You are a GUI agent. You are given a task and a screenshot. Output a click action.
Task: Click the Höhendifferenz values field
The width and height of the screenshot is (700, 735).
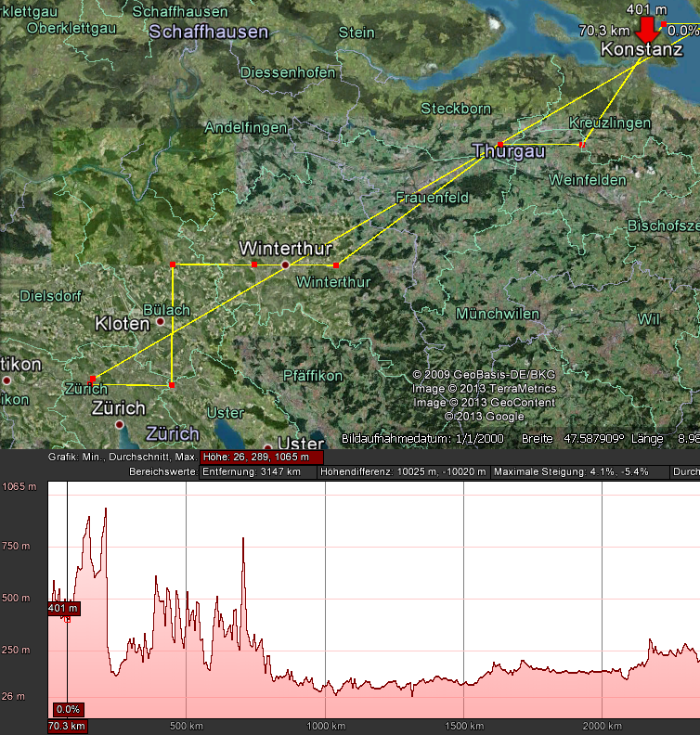403,472
